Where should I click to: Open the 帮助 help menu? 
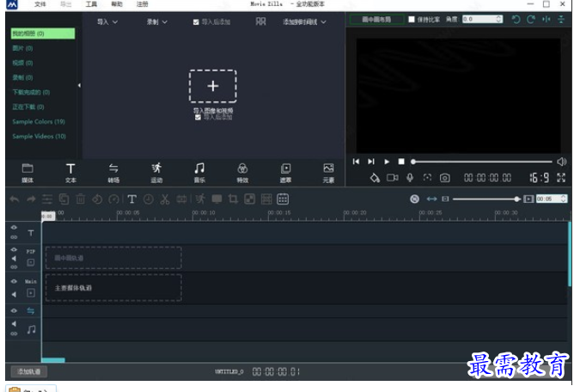pyautogui.click(x=117, y=4)
